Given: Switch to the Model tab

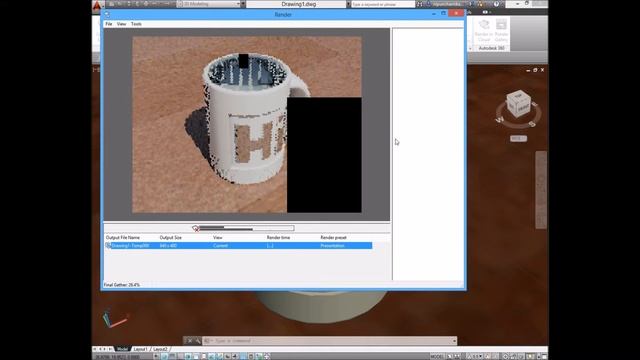Looking at the screenshot, I should click(122, 349).
